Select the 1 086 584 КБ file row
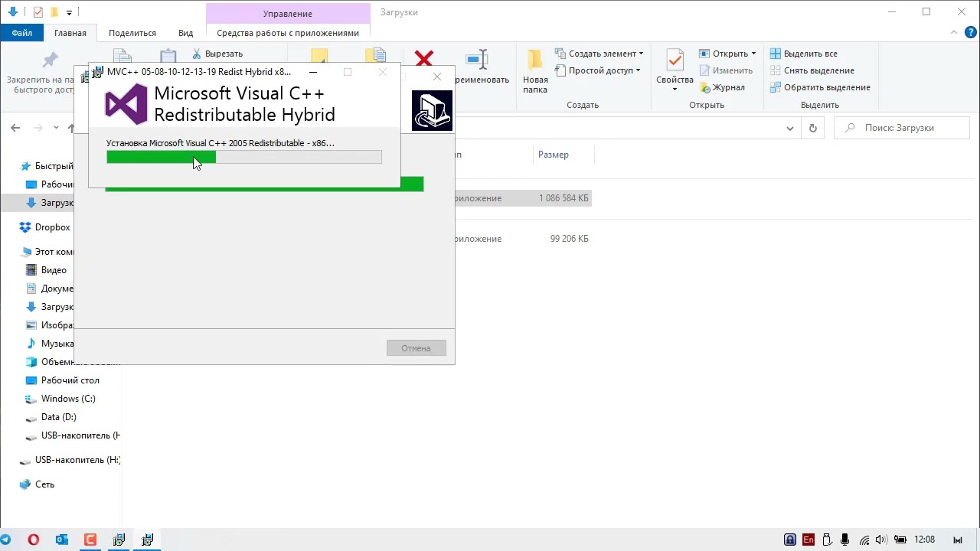 click(x=523, y=198)
